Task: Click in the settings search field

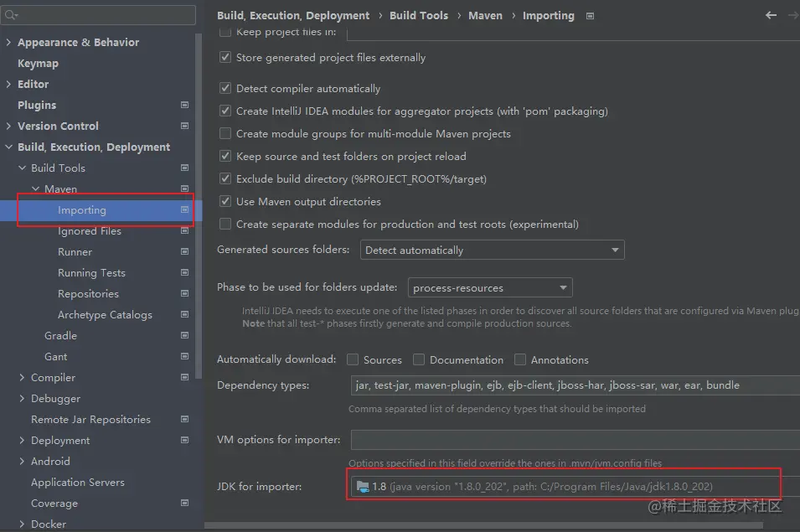Action: [x=98, y=15]
